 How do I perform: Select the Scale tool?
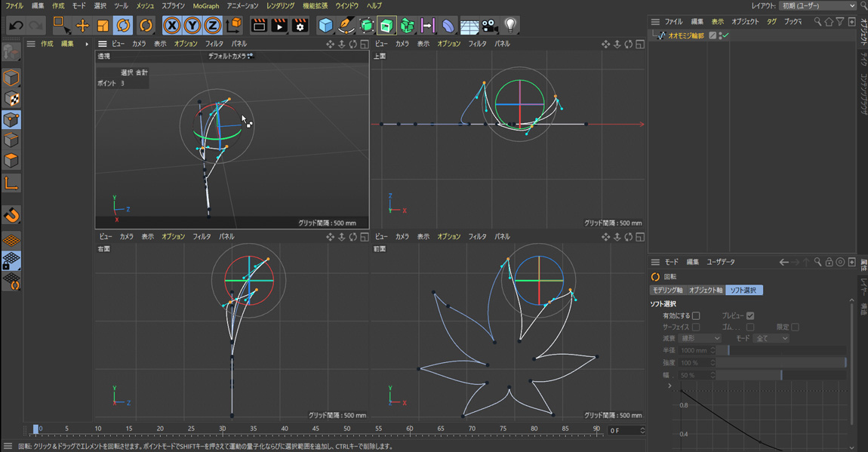pos(103,26)
